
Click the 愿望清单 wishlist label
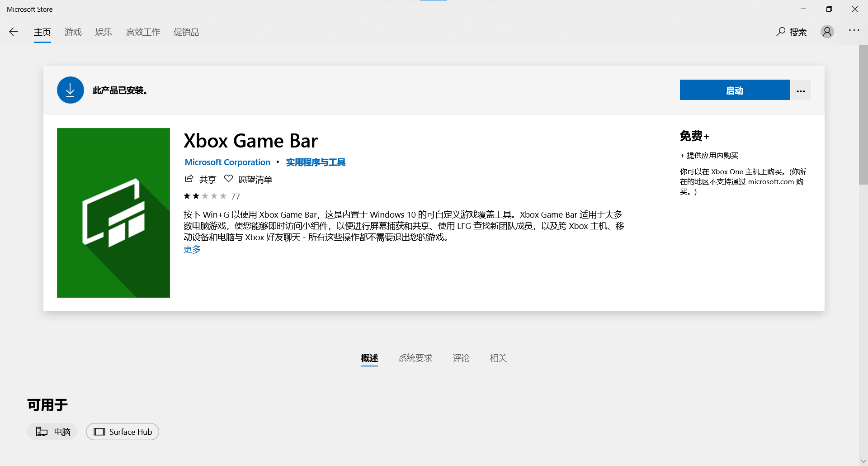[255, 179]
